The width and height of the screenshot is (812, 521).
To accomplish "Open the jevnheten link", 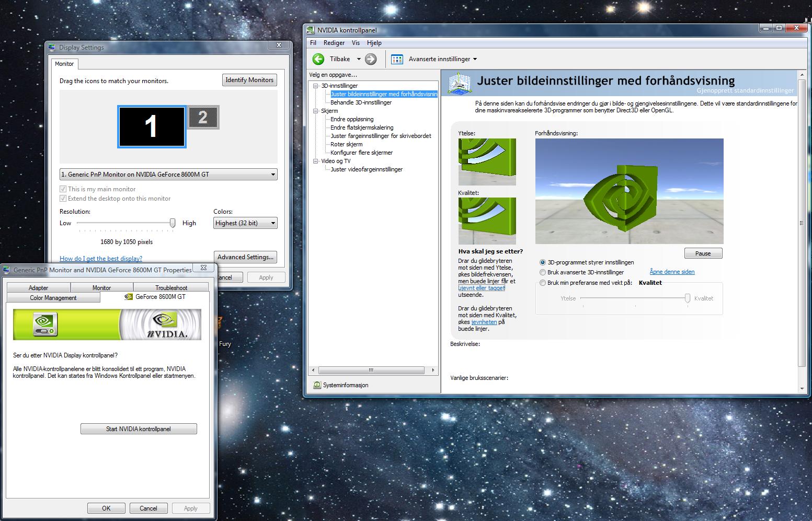I will 484,322.
